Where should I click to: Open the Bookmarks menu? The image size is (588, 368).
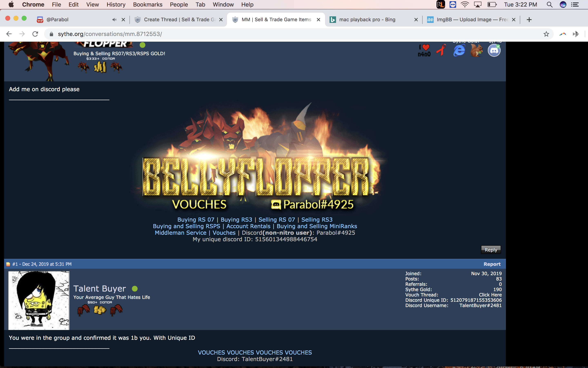[148, 4]
